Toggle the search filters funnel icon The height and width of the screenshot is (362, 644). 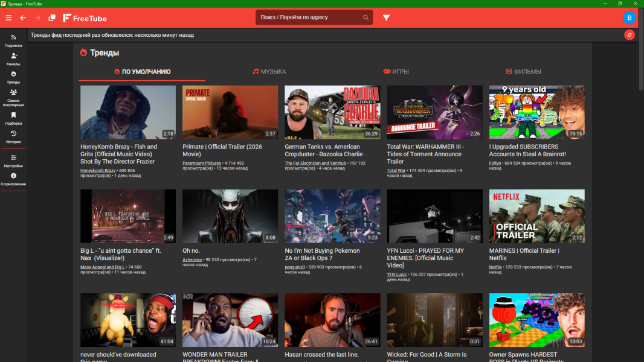386,17
